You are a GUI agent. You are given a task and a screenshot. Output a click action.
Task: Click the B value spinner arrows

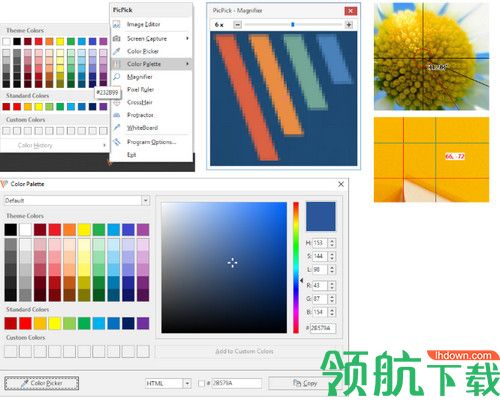point(332,312)
